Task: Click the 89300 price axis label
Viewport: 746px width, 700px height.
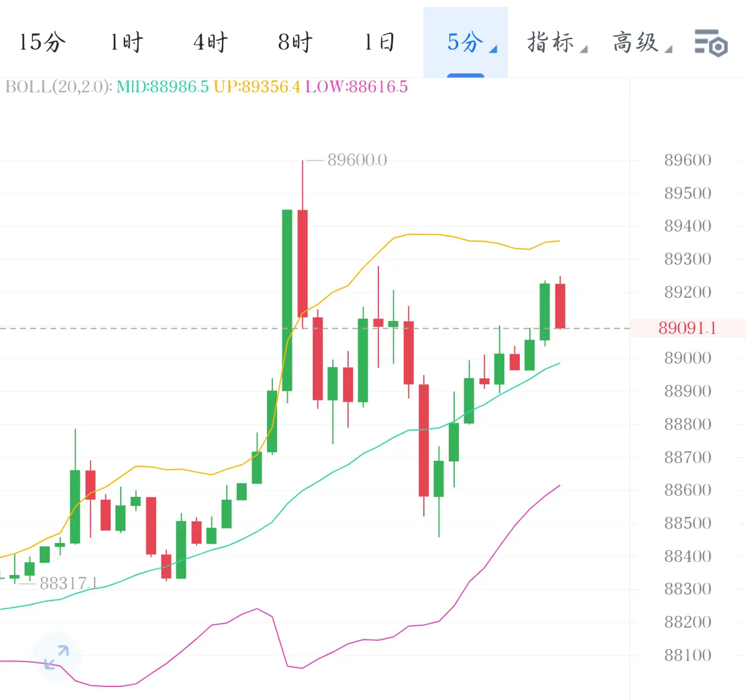Action: (687, 259)
